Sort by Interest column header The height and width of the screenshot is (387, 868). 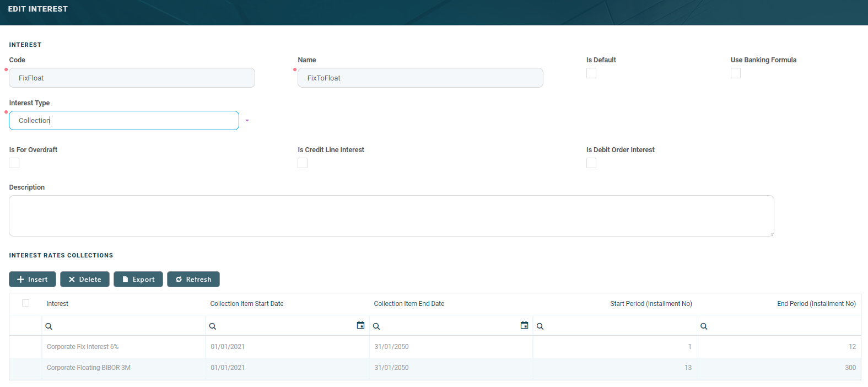coord(57,304)
